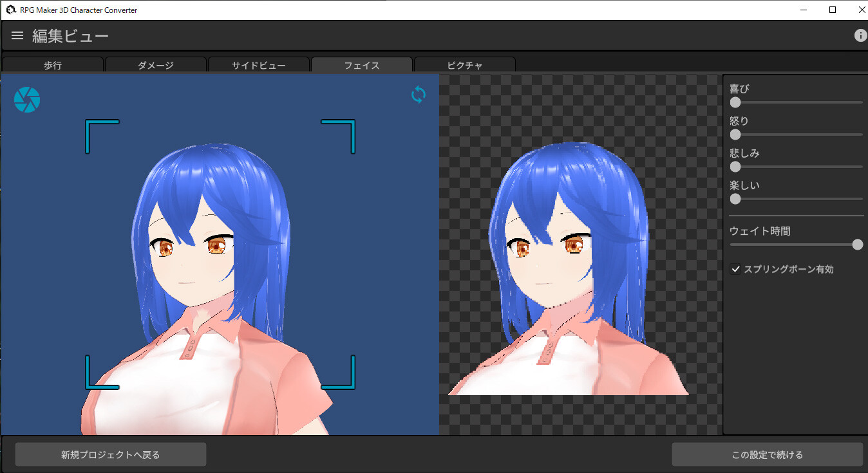Click the 新規プロジェクトへ戻る button
Image resolution: width=868 pixels, height=473 pixels.
coord(109,454)
